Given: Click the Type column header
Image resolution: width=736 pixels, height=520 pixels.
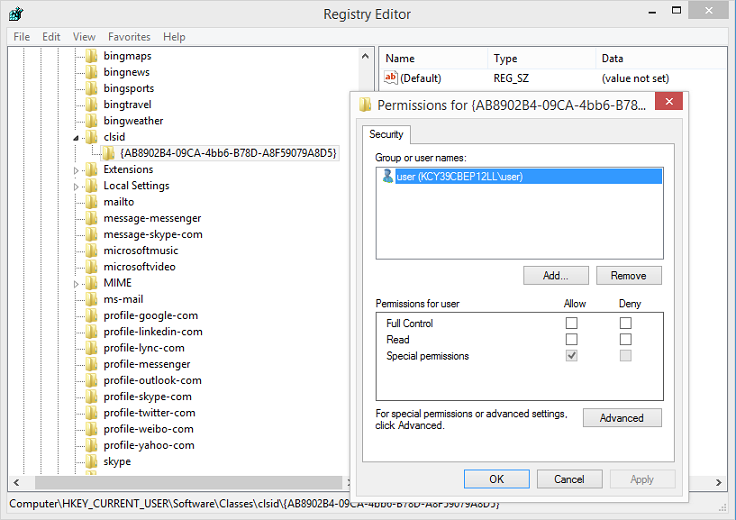Looking at the screenshot, I should pos(541,58).
